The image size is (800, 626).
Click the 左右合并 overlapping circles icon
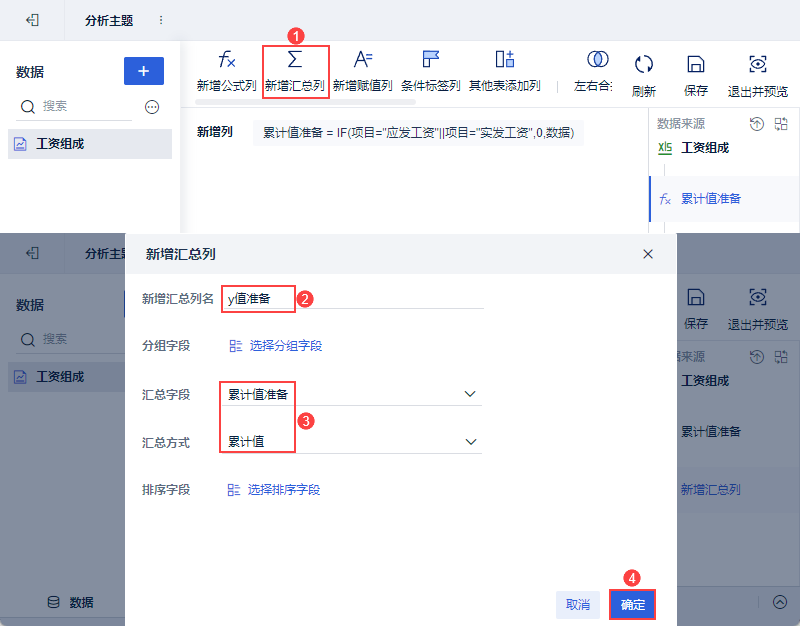tap(597, 59)
